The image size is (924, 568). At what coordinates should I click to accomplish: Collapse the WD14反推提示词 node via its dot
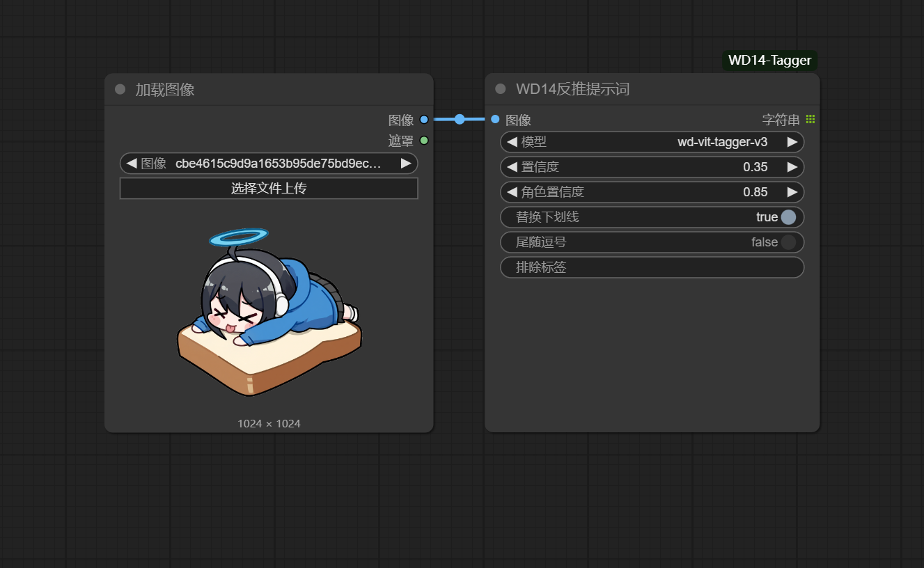tap(500, 89)
